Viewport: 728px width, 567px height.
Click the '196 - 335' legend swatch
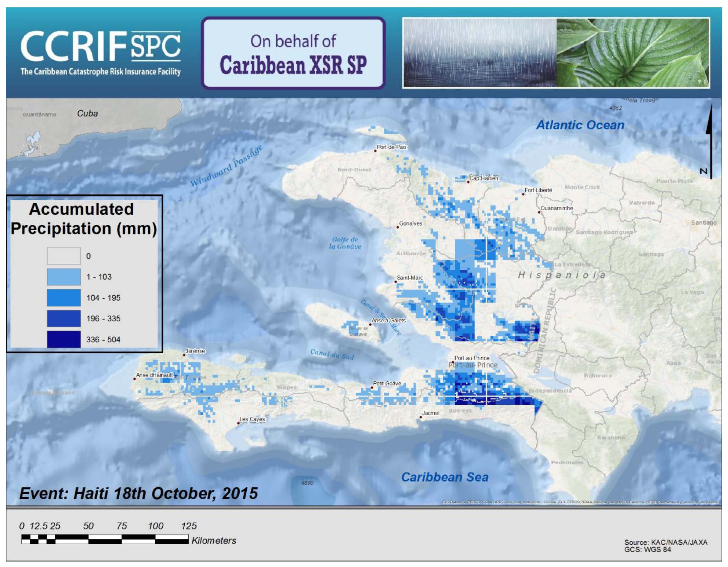(64, 318)
